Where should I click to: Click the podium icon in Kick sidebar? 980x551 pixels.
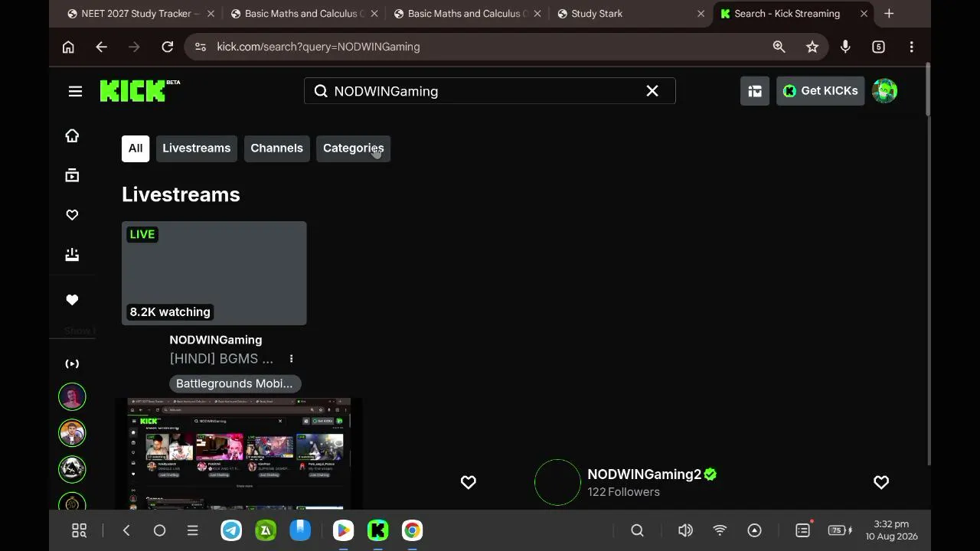pos(72,255)
